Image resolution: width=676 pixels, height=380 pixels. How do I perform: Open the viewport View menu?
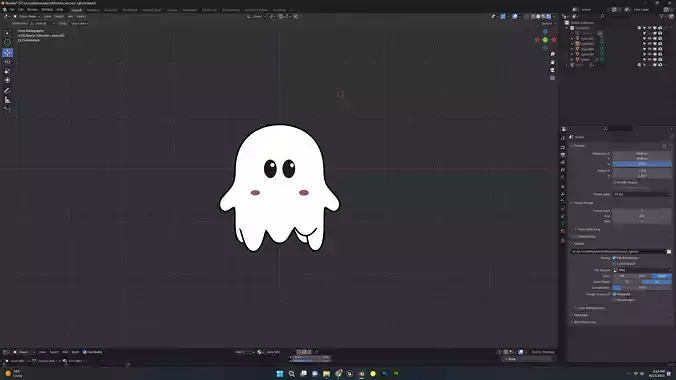47,16
